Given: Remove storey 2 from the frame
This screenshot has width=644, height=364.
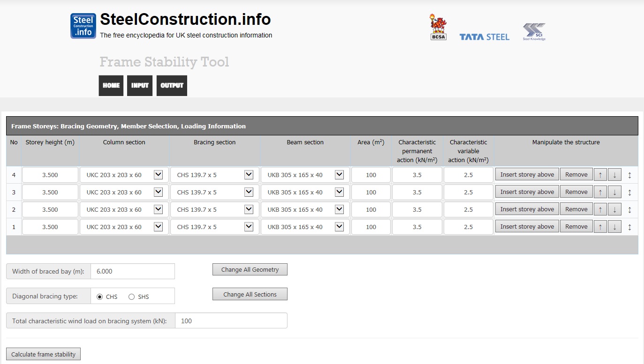Looking at the screenshot, I should coord(576,209).
